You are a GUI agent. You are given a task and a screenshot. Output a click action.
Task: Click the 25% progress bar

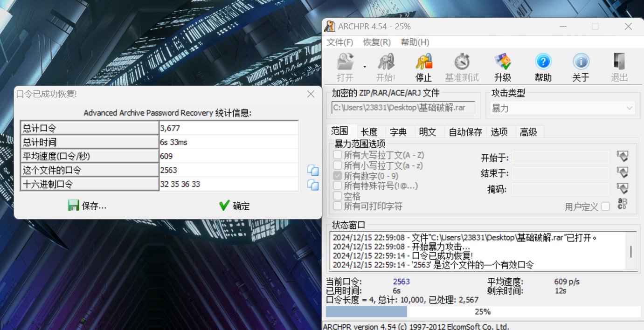point(482,311)
